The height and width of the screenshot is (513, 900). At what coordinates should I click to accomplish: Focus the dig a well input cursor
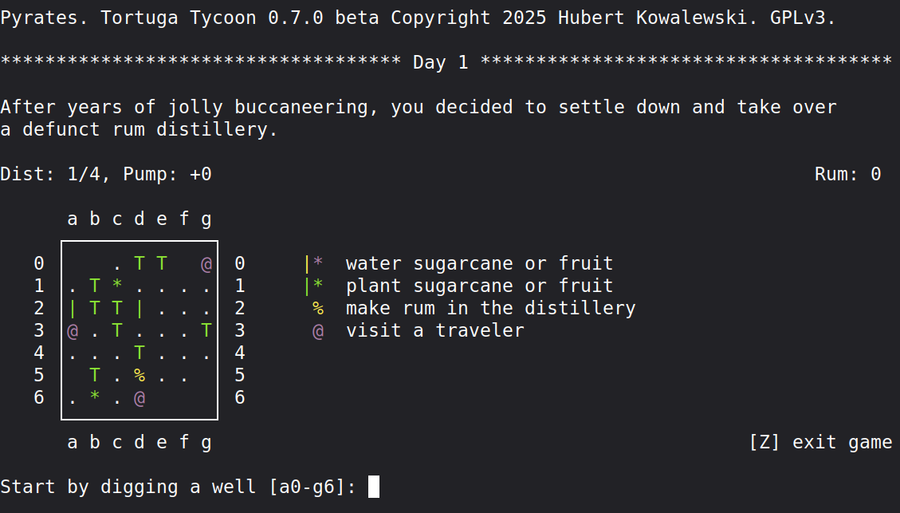pyautogui.click(x=374, y=487)
